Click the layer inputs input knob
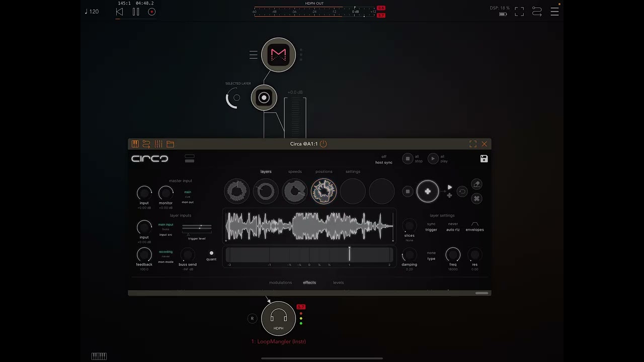The width and height of the screenshot is (644, 362). point(144,227)
